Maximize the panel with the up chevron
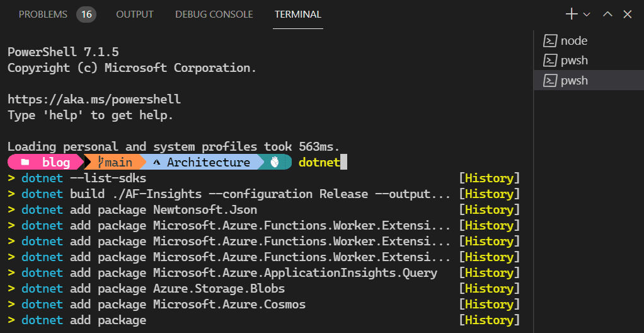The image size is (644, 333). pyautogui.click(x=607, y=15)
